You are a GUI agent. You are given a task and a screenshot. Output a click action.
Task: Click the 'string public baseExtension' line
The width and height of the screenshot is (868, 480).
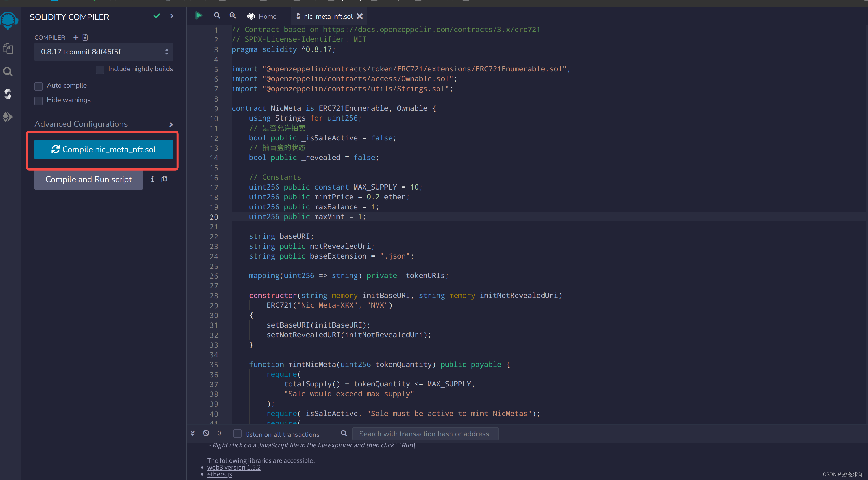(x=331, y=256)
